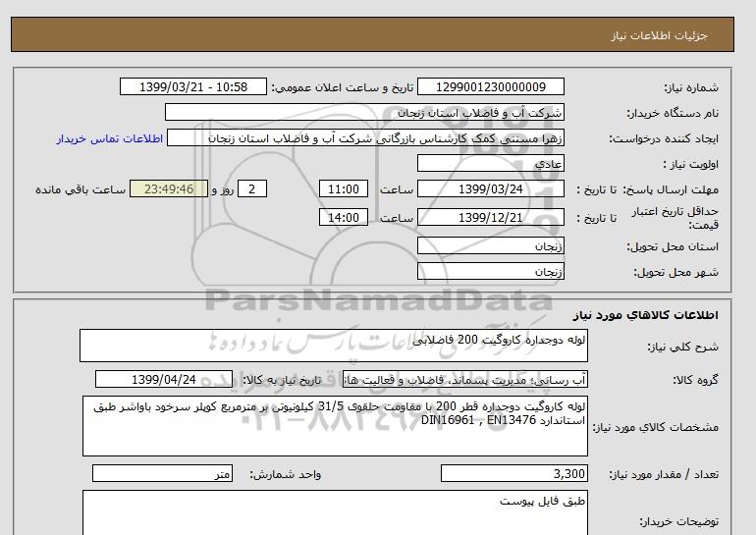
Task: Click response deadline date 1399/03/24
Action: pos(490,188)
